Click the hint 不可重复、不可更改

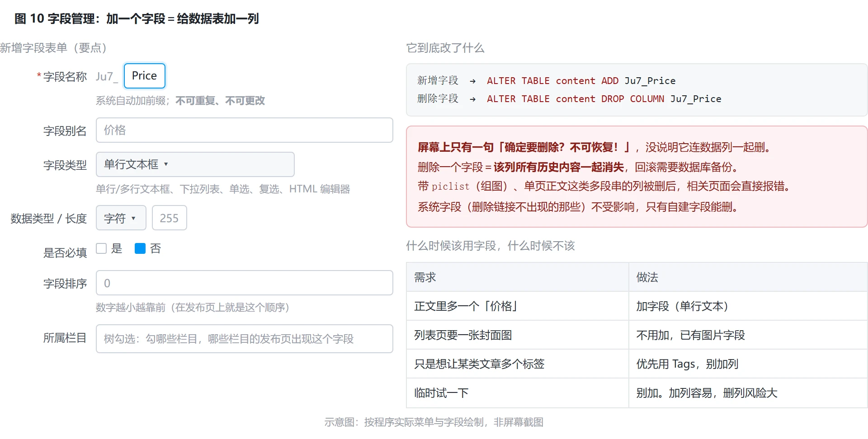(x=220, y=101)
